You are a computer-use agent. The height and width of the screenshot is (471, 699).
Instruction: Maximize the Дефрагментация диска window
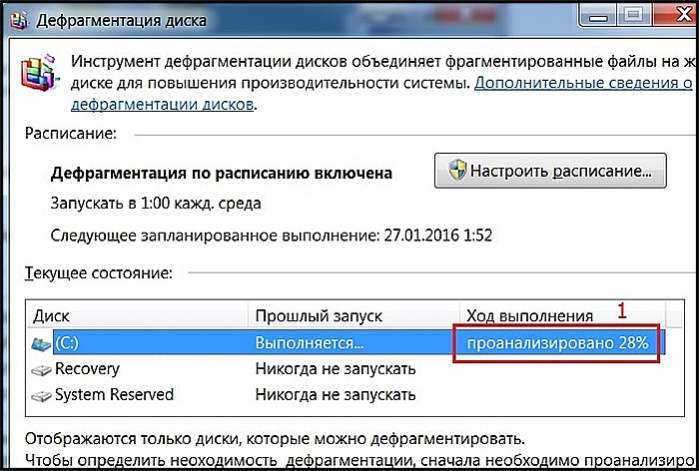(633, 16)
